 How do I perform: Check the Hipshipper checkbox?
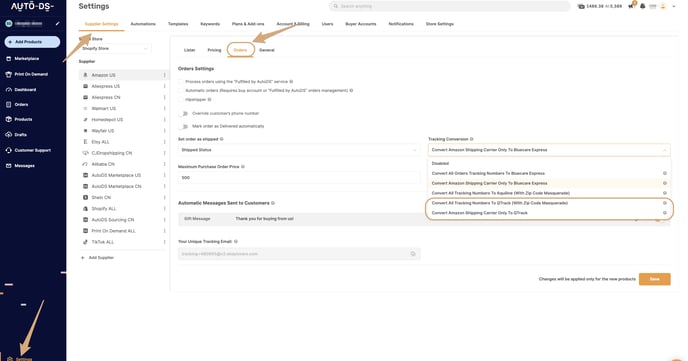click(180, 100)
